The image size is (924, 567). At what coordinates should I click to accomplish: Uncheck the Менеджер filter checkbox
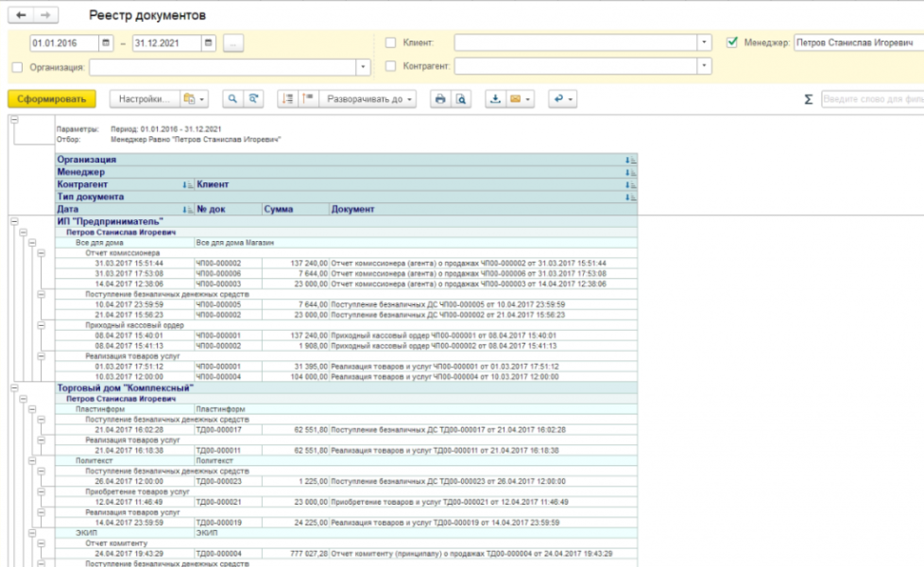coord(731,43)
